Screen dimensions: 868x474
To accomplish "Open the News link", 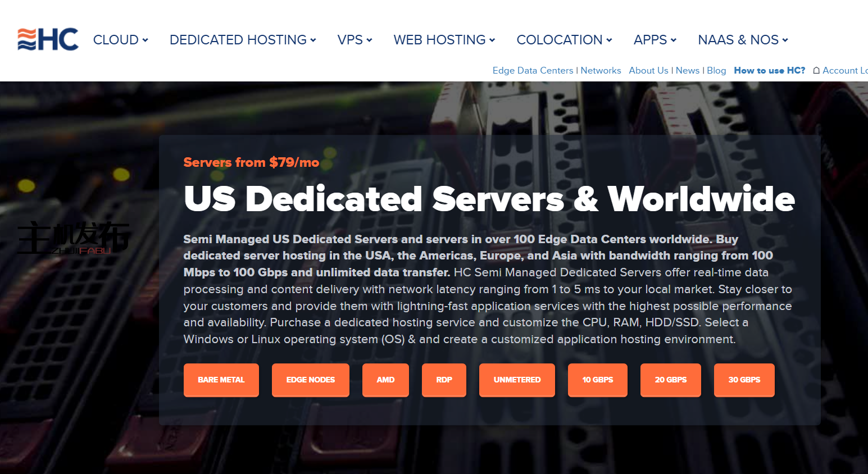I will click(687, 71).
